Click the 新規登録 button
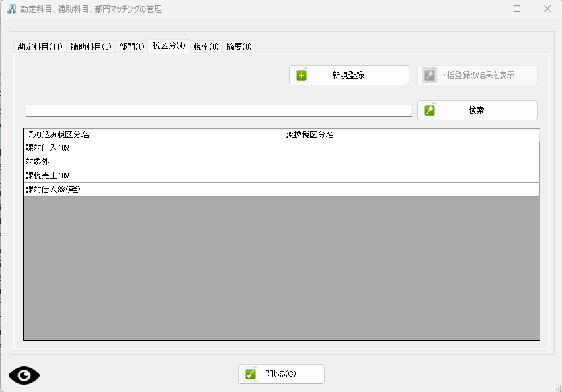562x392 pixels. pyautogui.click(x=348, y=75)
